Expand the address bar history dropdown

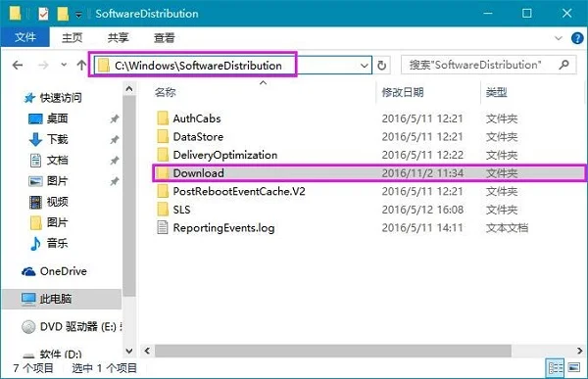click(365, 66)
